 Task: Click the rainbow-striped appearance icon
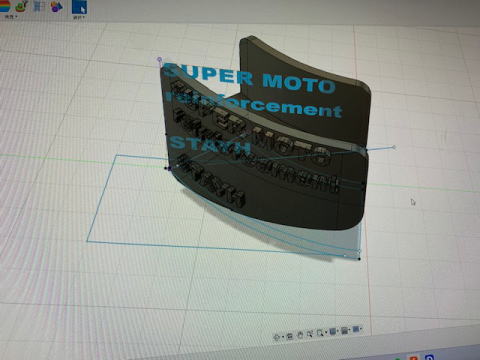click(x=5, y=6)
